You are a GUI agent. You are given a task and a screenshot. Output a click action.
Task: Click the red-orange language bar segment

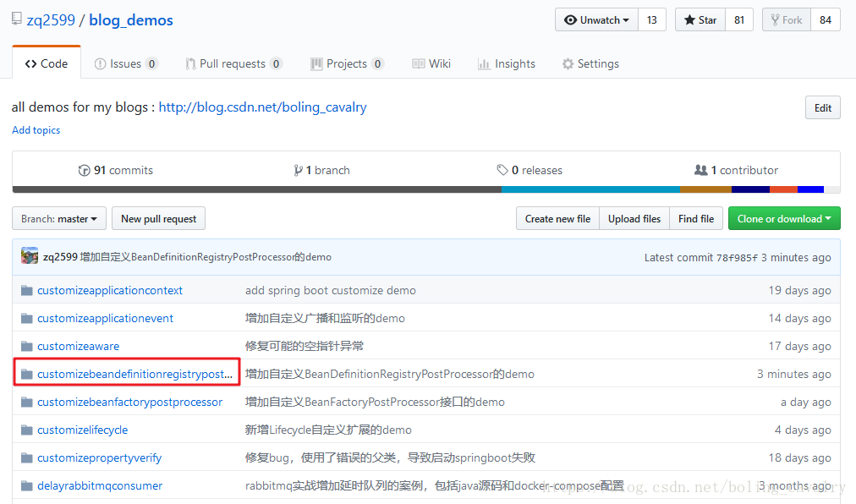[783, 189]
